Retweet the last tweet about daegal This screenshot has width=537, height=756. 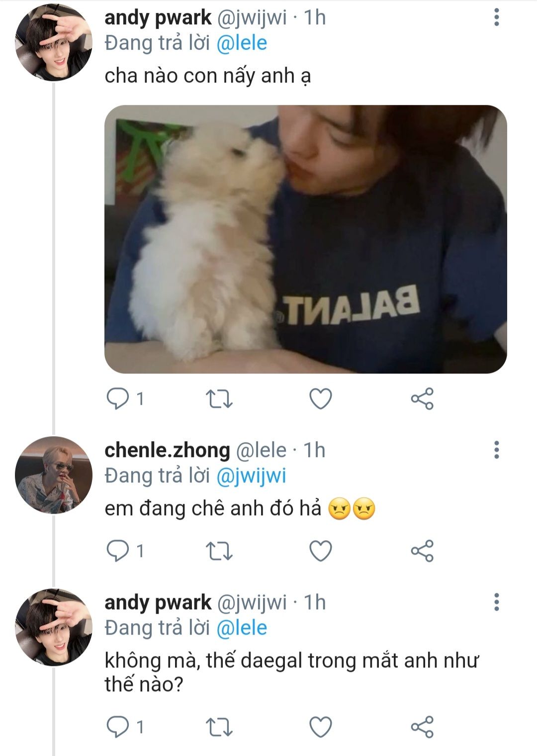219,727
